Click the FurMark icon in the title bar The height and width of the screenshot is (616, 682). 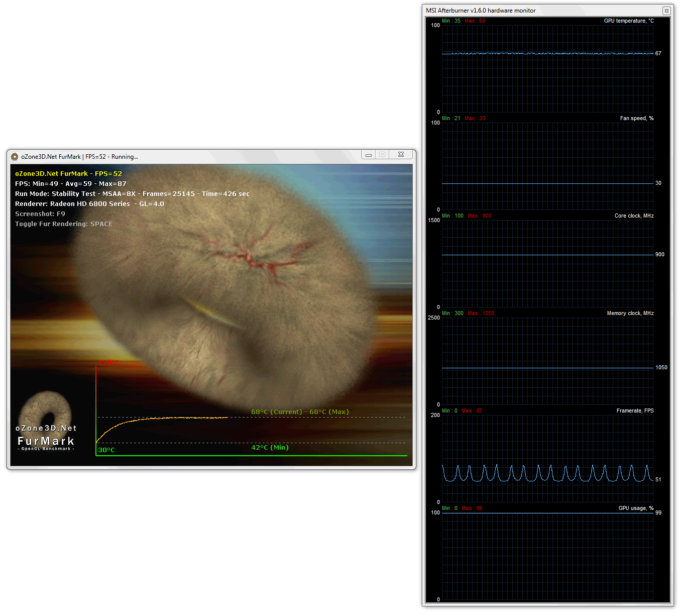tap(15, 157)
